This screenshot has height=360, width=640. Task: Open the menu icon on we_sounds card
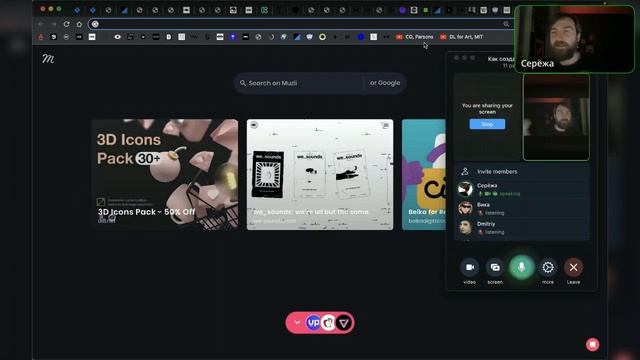[x=386, y=125]
